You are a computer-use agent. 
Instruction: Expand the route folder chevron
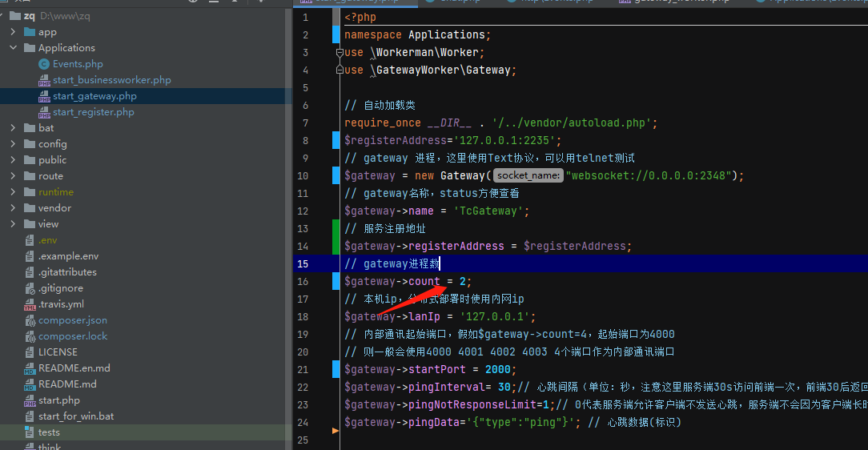tap(14, 176)
